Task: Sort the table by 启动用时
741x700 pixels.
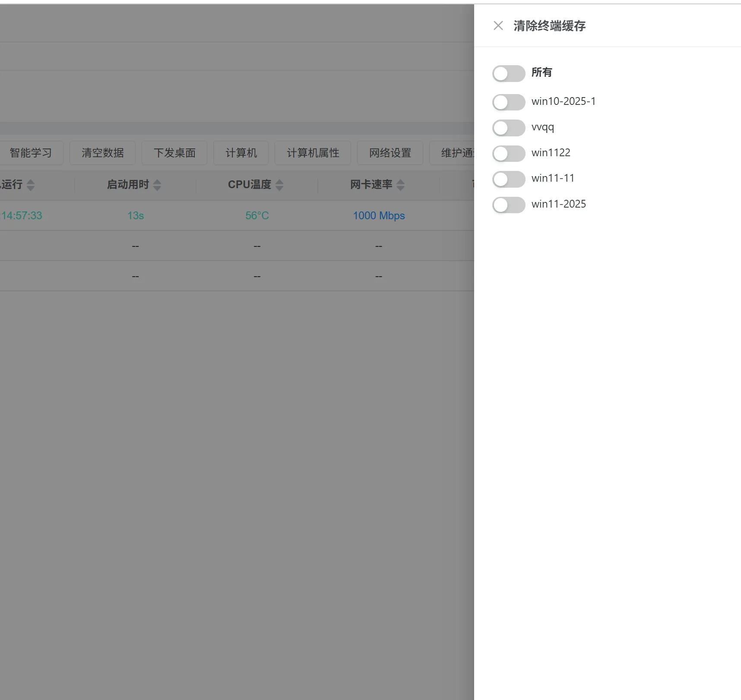Action: tap(157, 185)
